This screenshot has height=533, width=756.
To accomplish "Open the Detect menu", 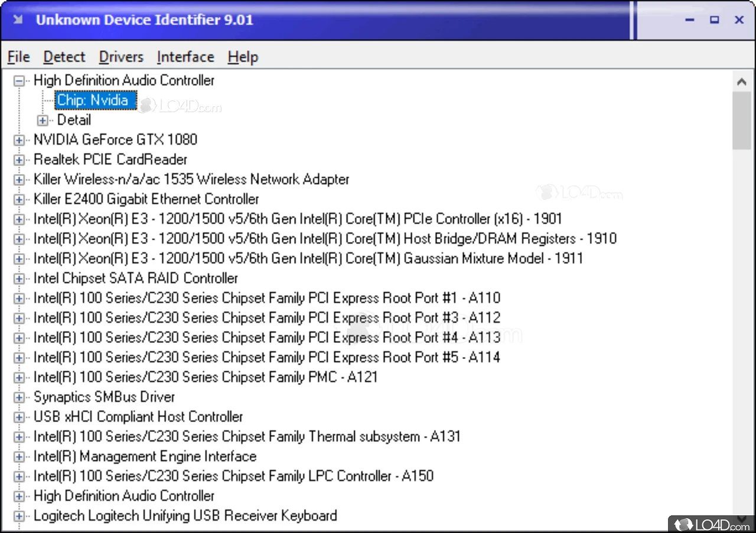I will (x=64, y=57).
